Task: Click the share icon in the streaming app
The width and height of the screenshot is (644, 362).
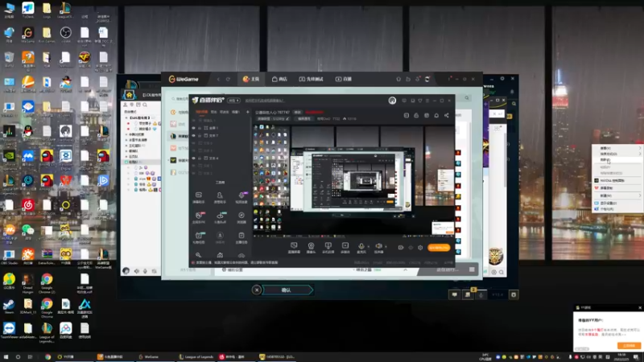Action: click(x=447, y=115)
